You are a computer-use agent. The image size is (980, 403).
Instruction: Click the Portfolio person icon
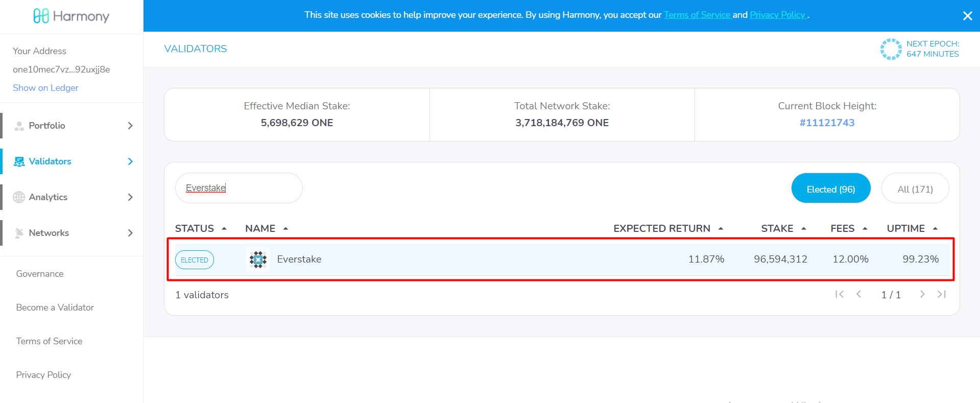(x=19, y=126)
